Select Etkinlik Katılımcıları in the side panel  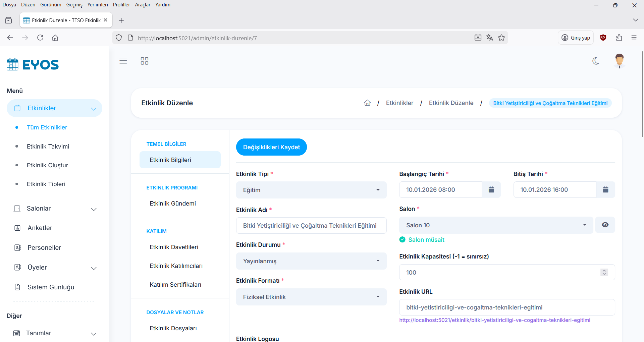(x=176, y=266)
